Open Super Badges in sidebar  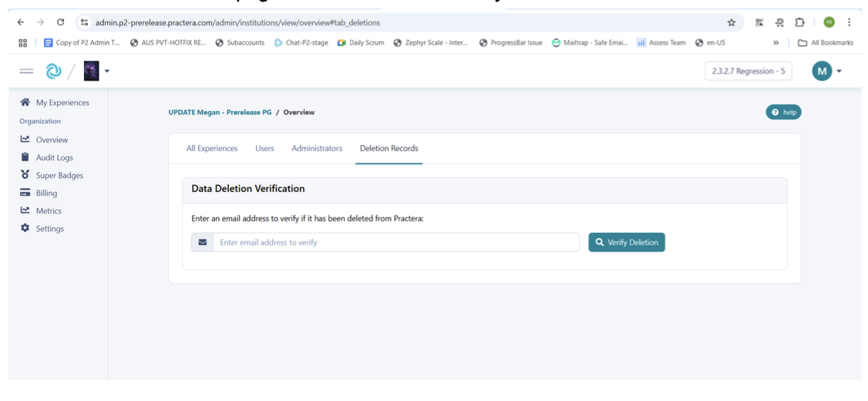click(59, 175)
